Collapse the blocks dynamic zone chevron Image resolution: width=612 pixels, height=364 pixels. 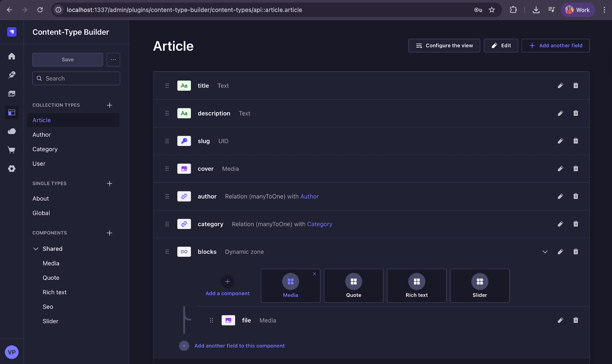(545, 252)
